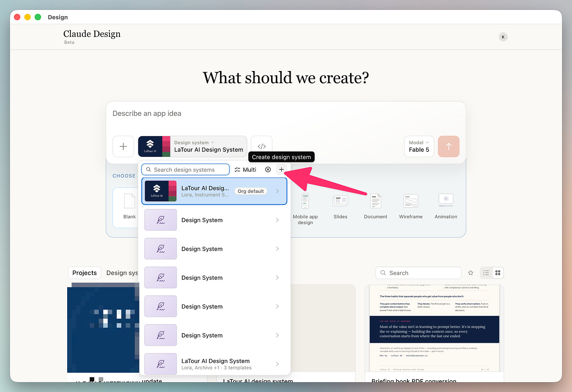
Task: Expand the chevron on the 3 templates row
Action: tap(277, 364)
